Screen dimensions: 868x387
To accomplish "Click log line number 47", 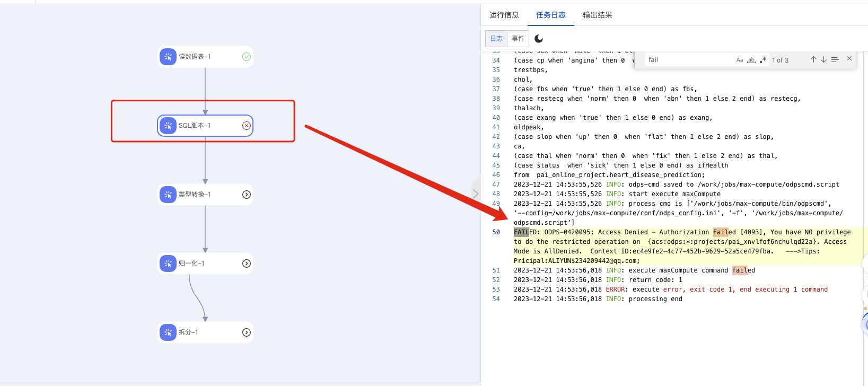I will click(x=496, y=184).
